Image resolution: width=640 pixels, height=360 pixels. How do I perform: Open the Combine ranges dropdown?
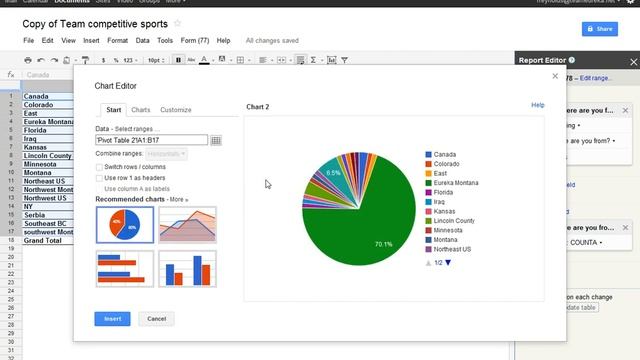pos(166,154)
